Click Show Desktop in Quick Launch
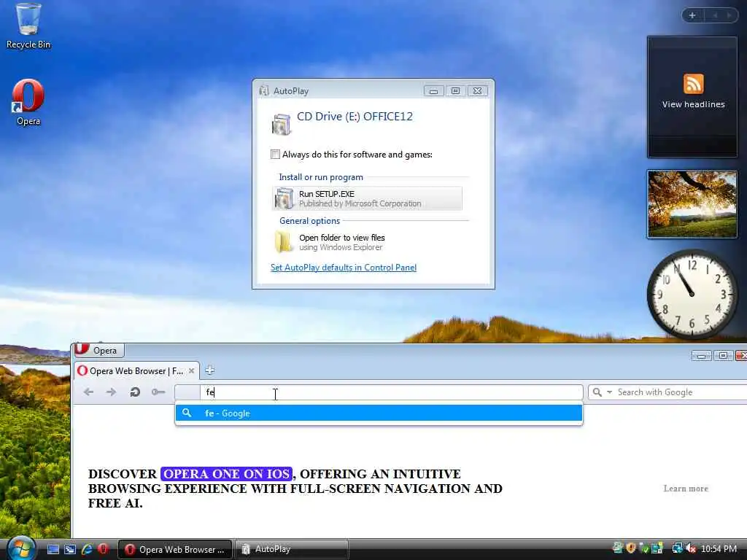 point(53,549)
